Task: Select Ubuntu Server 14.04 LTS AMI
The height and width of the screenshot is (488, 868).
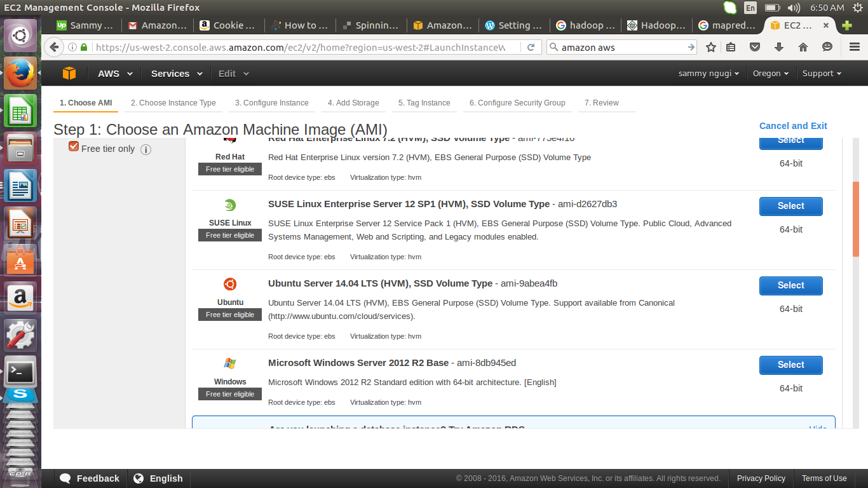Action: coord(791,285)
